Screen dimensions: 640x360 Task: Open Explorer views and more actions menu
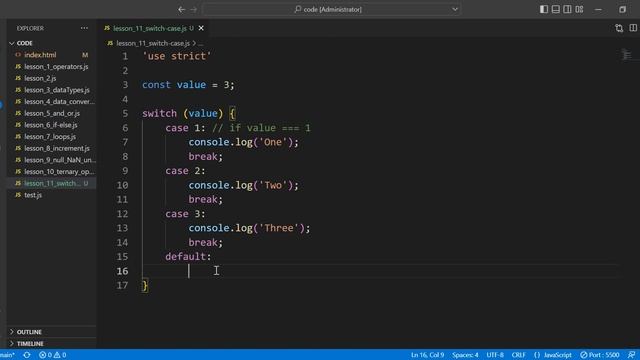coord(84,28)
